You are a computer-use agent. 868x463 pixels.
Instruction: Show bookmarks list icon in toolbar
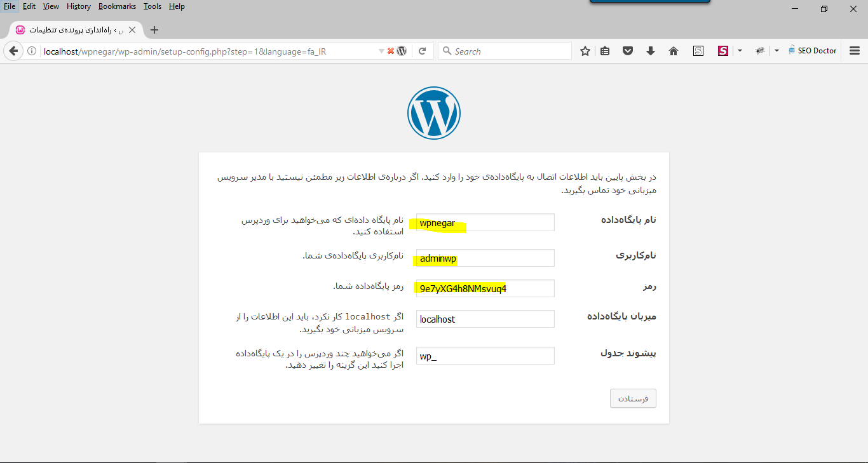[605, 51]
